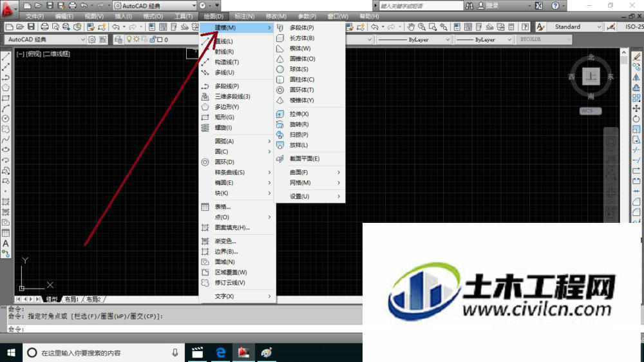Expand the 曲面(F) surfaces submenu

(x=310, y=172)
